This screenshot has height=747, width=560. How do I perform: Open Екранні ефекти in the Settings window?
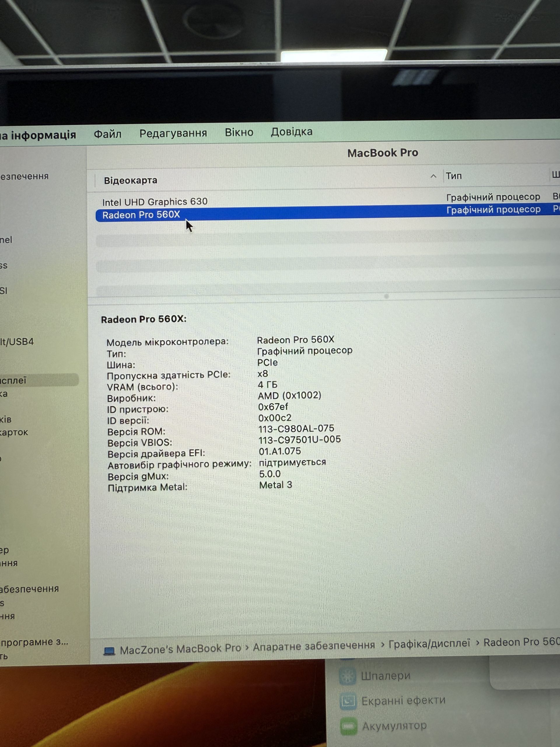tap(403, 701)
